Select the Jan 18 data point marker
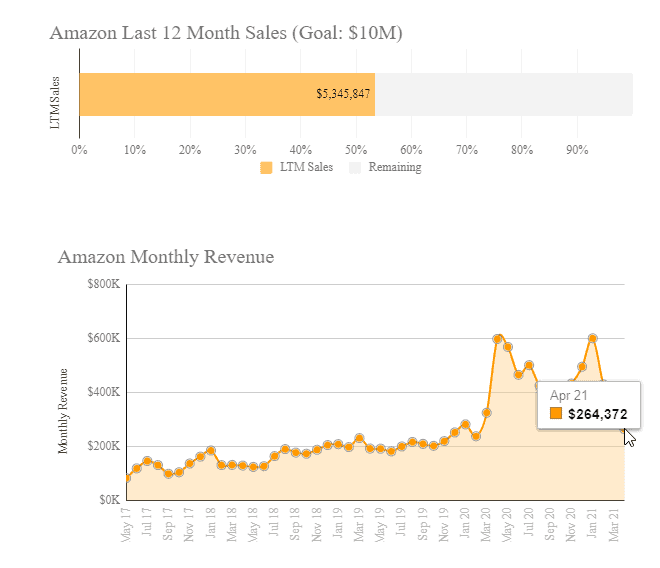The width and height of the screenshot is (660, 568). point(211,451)
